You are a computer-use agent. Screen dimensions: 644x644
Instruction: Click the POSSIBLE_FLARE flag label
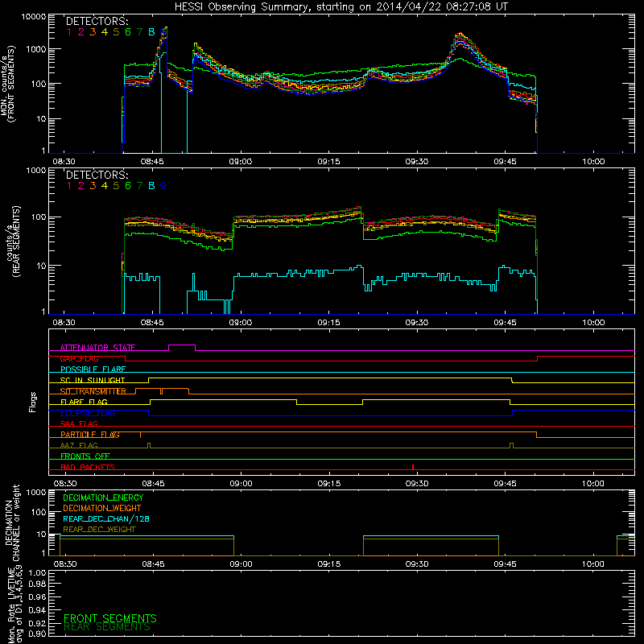click(x=93, y=369)
